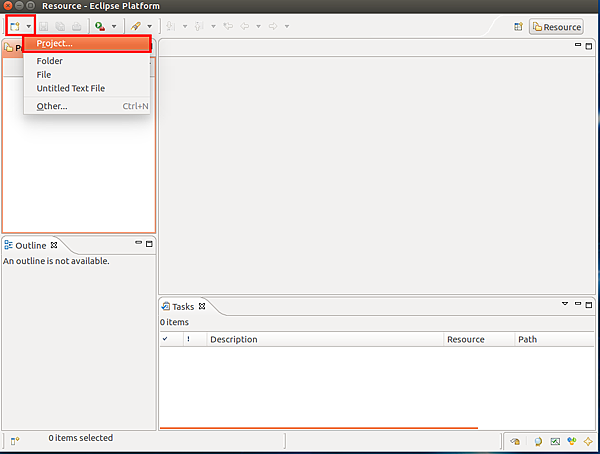The height and width of the screenshot is (454, 600).
Task: Minimize the Outline view
Action: click(x=139, y=243)
